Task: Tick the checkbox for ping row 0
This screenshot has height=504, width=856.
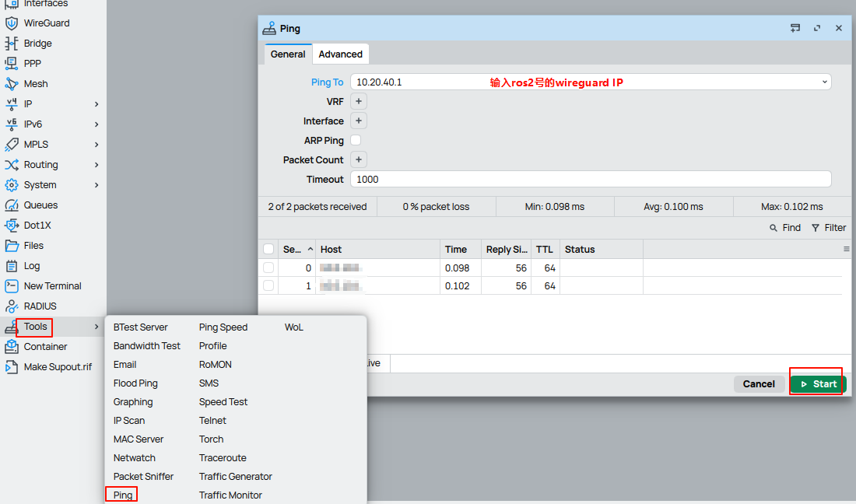Action: pos(268,268)
